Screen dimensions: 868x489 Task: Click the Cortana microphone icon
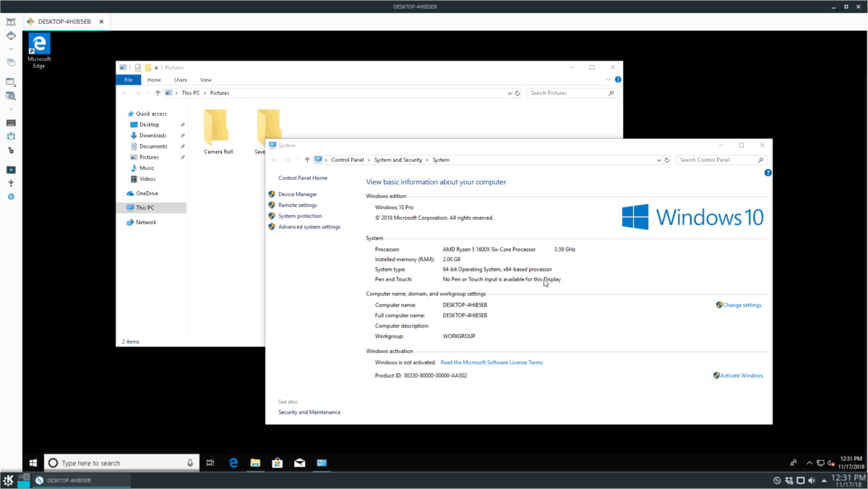point(190,463)
